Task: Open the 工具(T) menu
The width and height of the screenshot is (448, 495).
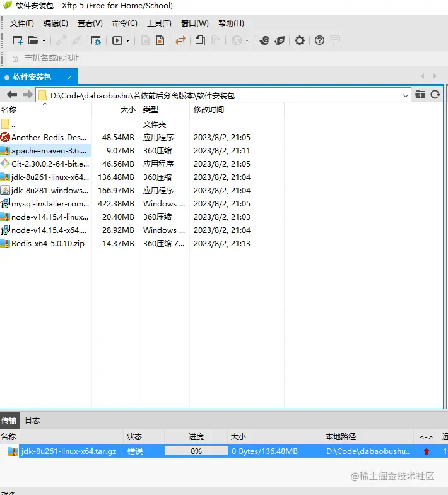Action: click(x=159, y=23)
